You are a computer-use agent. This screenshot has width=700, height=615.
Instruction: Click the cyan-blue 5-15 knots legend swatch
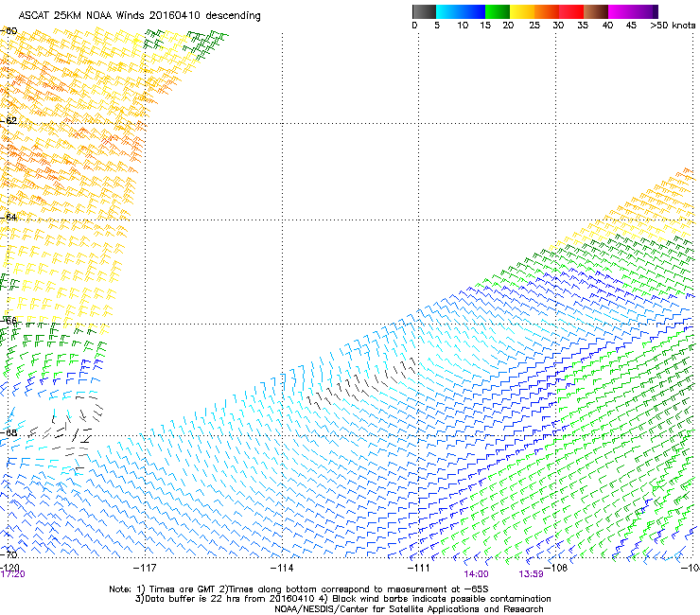[461, 11]
